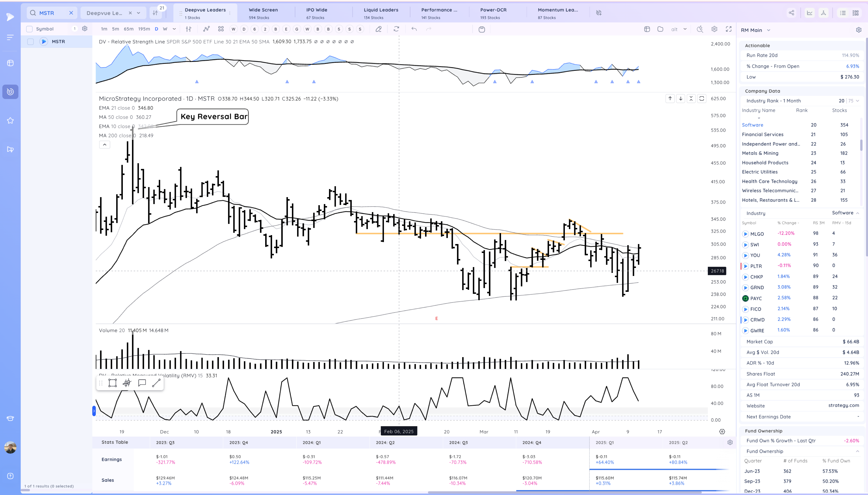
Task: Select the trend line drawing tool
Action: pos(156,383)
